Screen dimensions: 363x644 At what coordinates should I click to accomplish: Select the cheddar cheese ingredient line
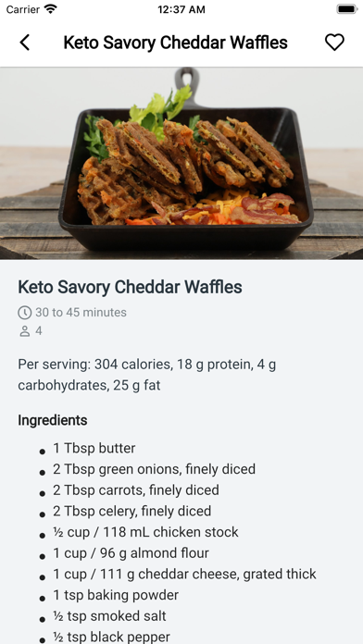coord(184,575)
